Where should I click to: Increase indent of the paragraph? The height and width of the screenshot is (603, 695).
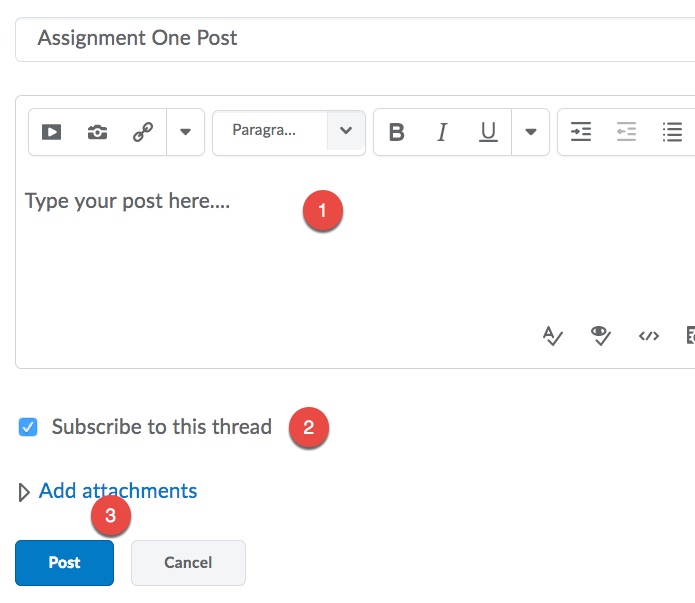tap(581, 132)
